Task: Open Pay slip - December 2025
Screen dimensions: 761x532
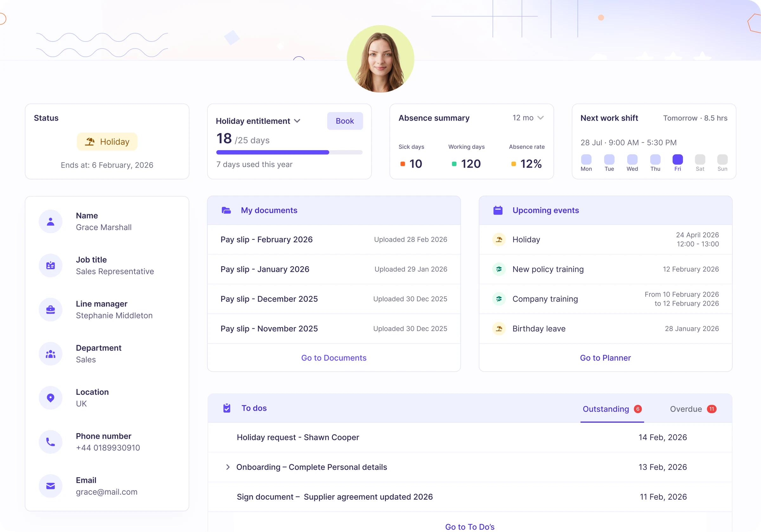Action: tap(334, 299)
